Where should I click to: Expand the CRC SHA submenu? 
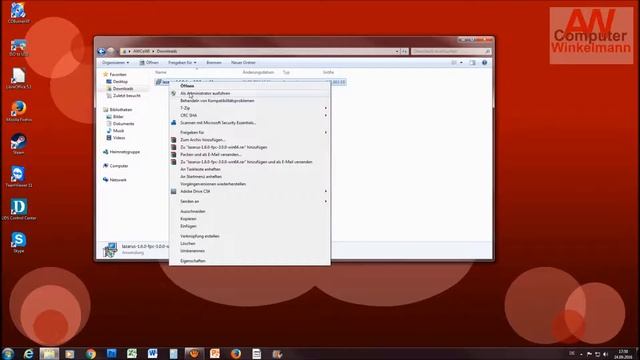point(250,115)
